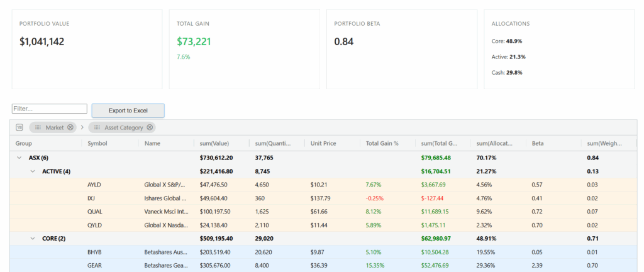Focus the Filter text box
This screenshot has height=272, width=644.
click(x=49, y=109)
